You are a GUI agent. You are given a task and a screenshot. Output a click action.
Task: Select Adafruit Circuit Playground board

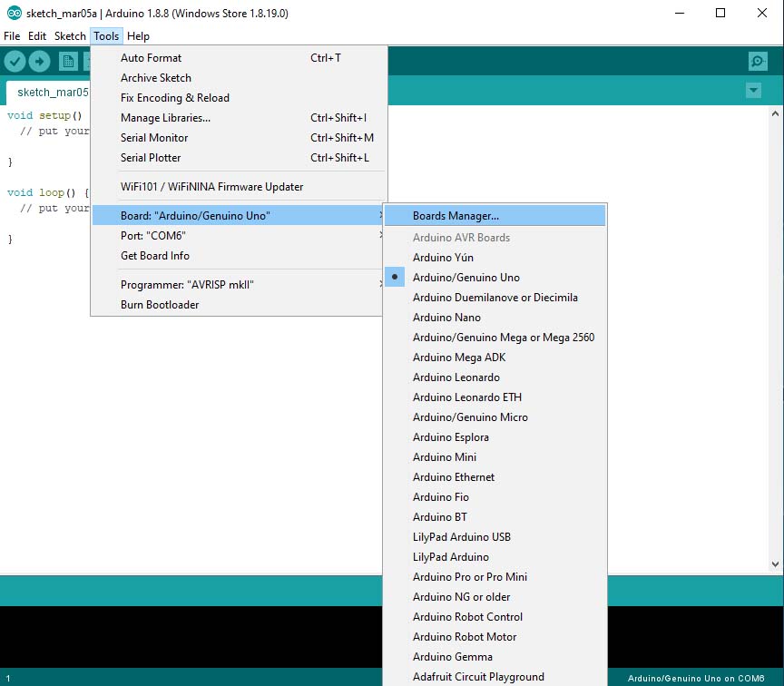click(495, 677)
